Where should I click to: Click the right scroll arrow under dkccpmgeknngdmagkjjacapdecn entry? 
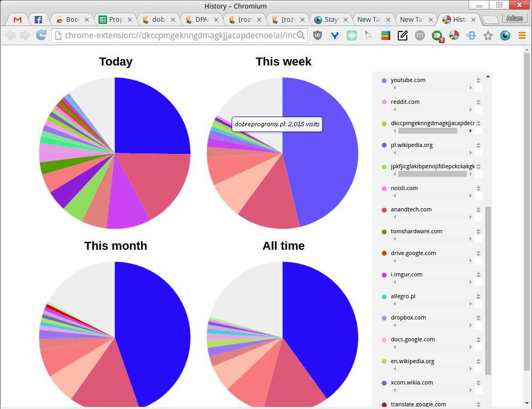click(471, 130)
